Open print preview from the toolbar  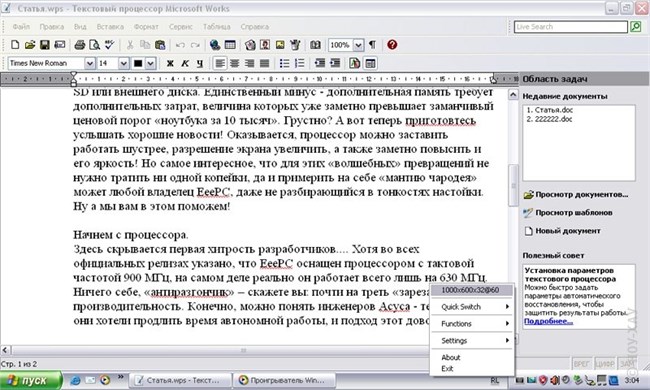(x=95, y=45)
